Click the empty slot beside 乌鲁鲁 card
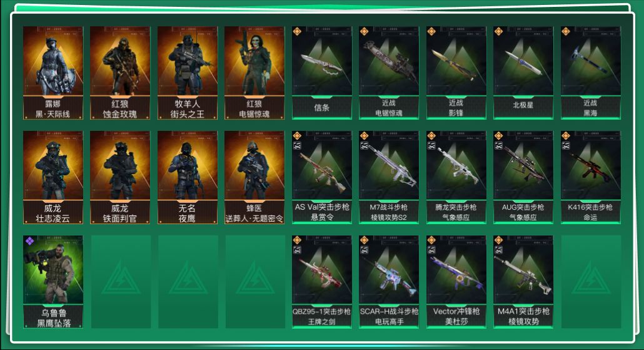644x350 pixels. click(121, 282)
